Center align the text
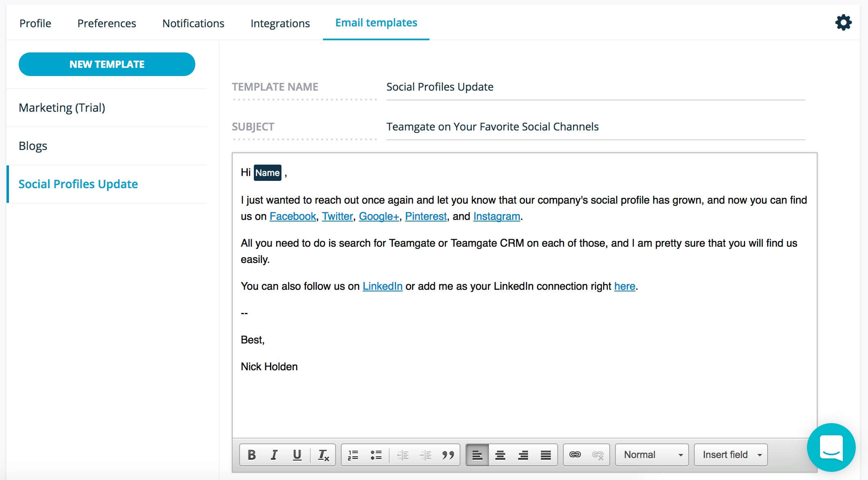The width and height of the screenshot is (868, 480). point(500,455)
